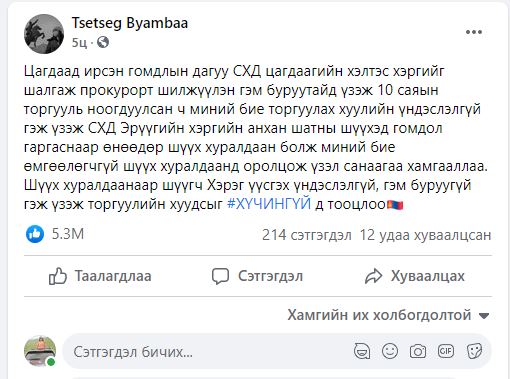The width and height of the screenshot is (510, 379).
Task: Open the sticker picker icon
Action: coord(474,351)
